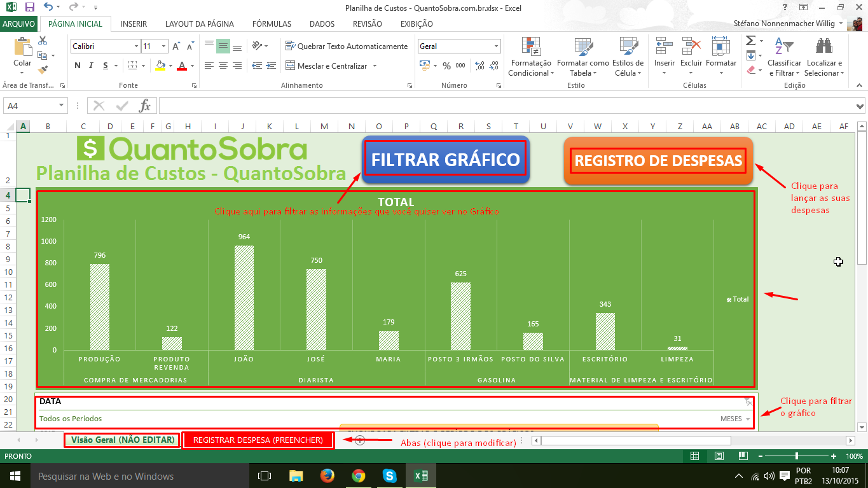Toggle Quebrar Texto Automaticamente
The image size is (868, 488).
347,46
